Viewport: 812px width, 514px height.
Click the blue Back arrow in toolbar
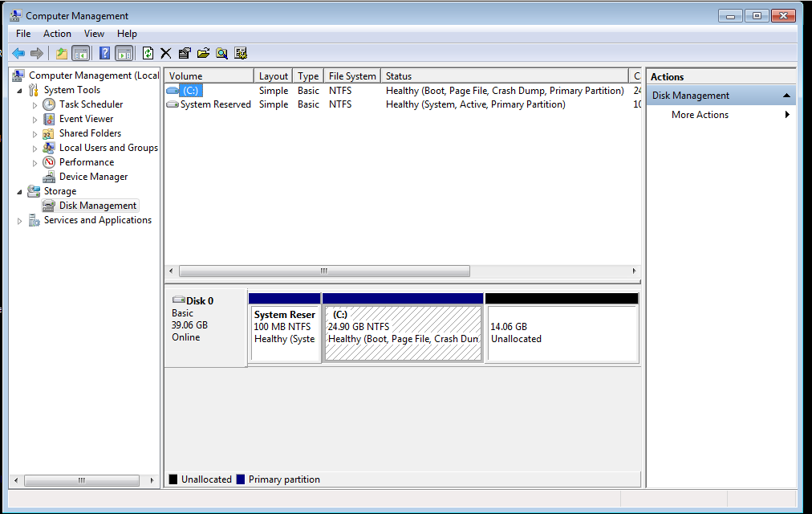(x=18, y=53)
